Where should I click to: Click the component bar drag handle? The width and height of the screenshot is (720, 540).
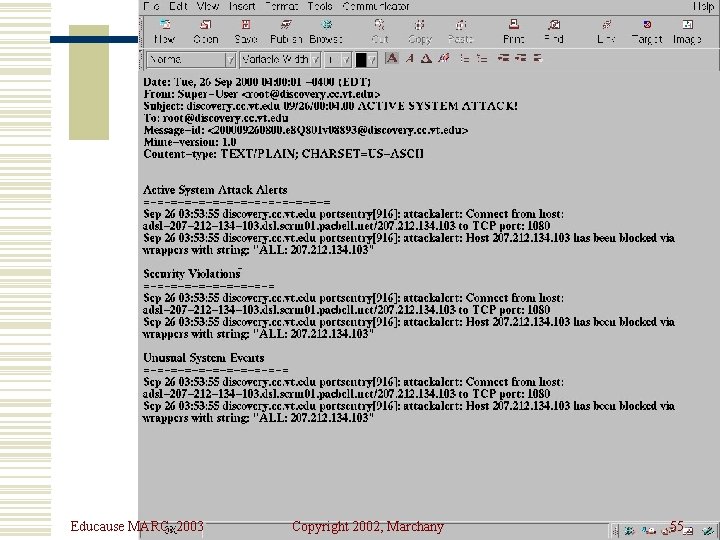615,531
